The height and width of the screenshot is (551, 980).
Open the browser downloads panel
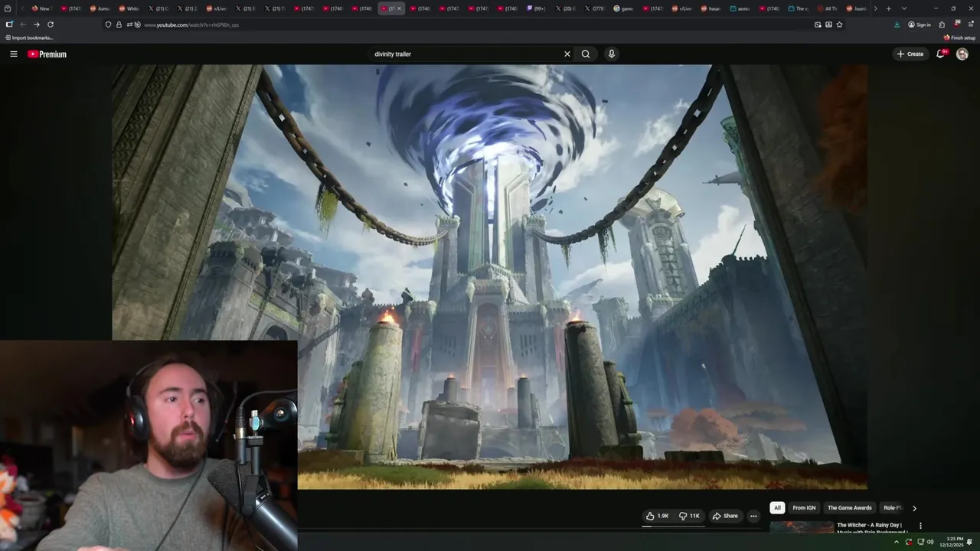click(x=897, y=24)
